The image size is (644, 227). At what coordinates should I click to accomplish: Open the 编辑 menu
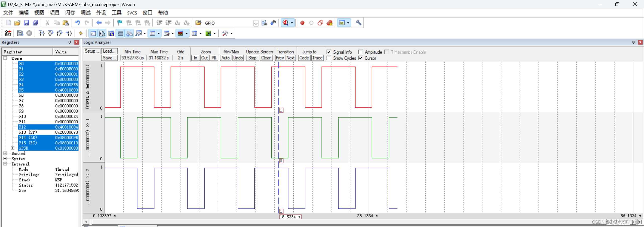tap(24, 13)
